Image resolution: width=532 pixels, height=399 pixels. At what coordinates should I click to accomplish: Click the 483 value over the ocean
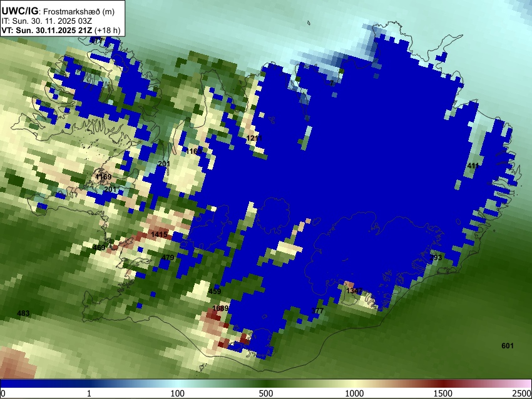click(x=23, y=313)
